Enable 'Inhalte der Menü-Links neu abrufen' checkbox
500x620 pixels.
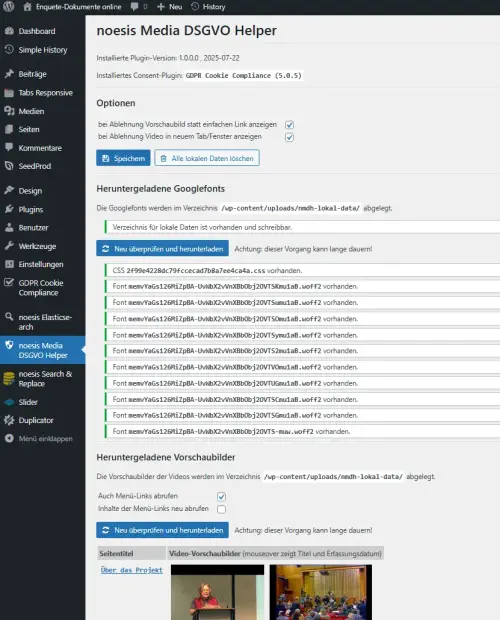click(221, 509)
